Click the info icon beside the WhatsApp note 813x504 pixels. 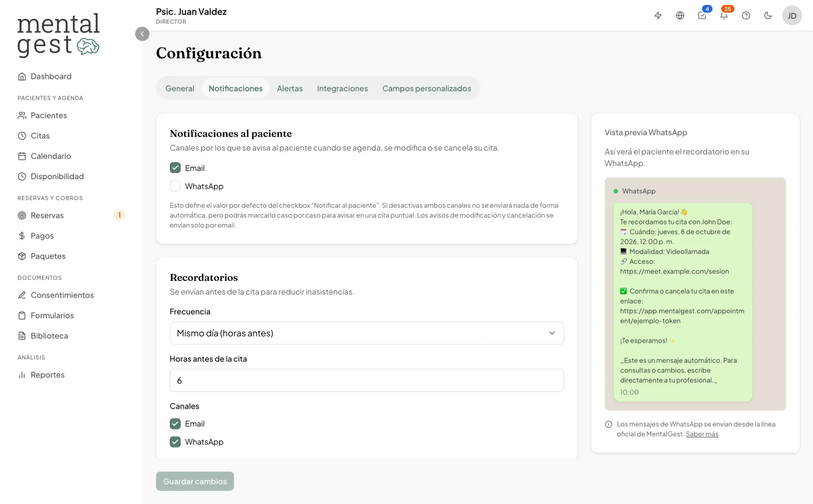608,424
